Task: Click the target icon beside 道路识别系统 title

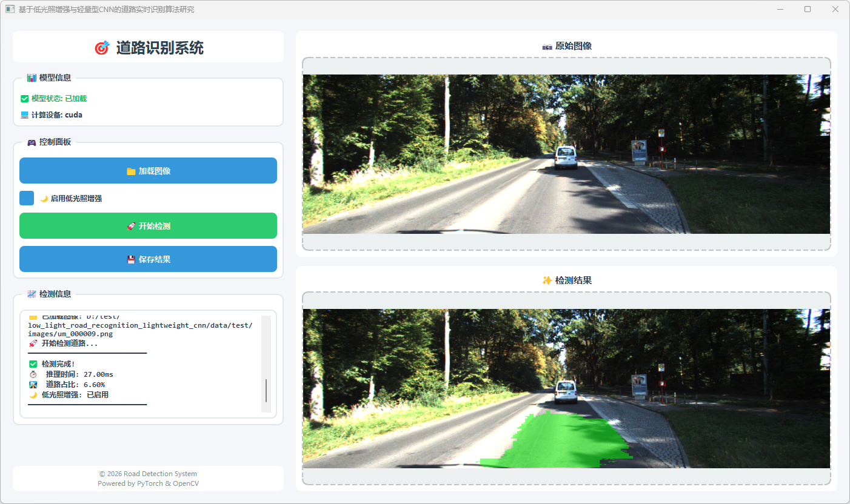Action: coord(102,48)
